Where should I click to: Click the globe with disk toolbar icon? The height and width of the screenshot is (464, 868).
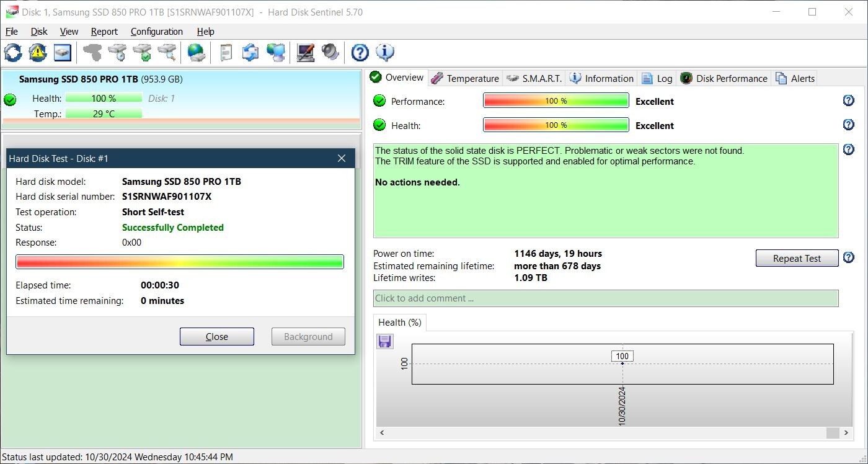[x=197, y=53]
